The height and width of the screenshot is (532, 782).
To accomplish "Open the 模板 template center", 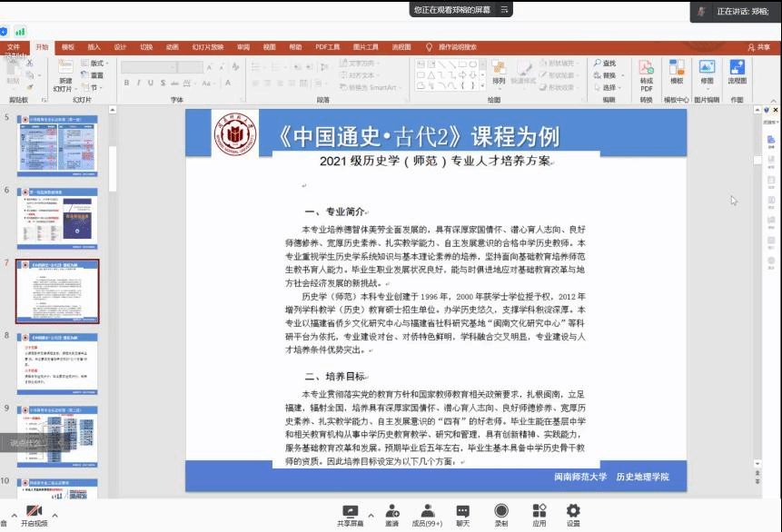I will click(676, 72).
